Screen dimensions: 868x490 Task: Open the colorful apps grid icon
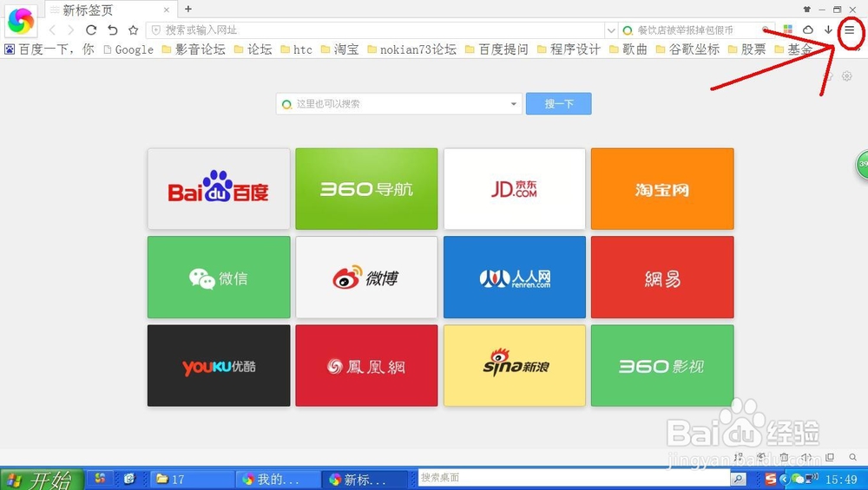pos(788,29)
